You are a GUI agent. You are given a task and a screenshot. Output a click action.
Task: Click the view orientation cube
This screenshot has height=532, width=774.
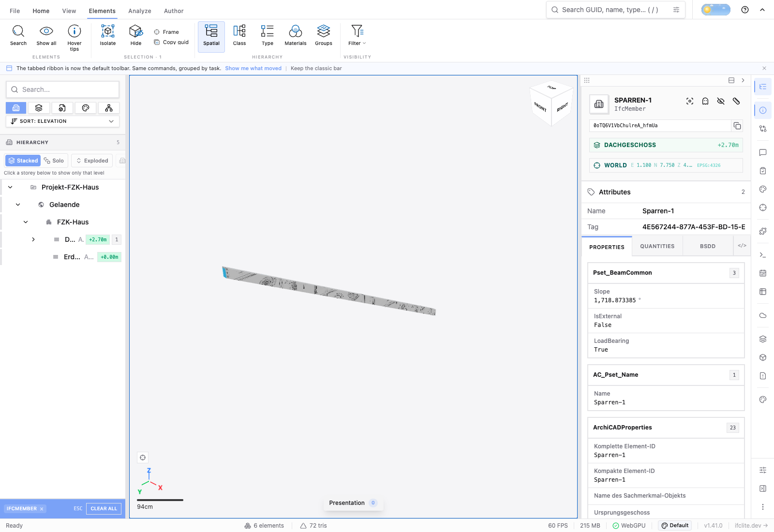551,103
